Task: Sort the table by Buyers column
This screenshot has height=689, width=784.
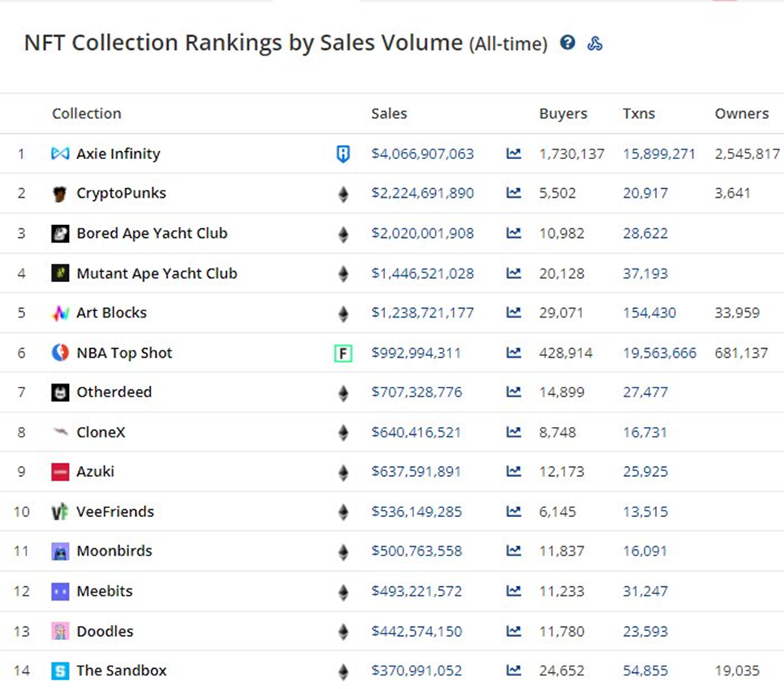Action: 563,114
